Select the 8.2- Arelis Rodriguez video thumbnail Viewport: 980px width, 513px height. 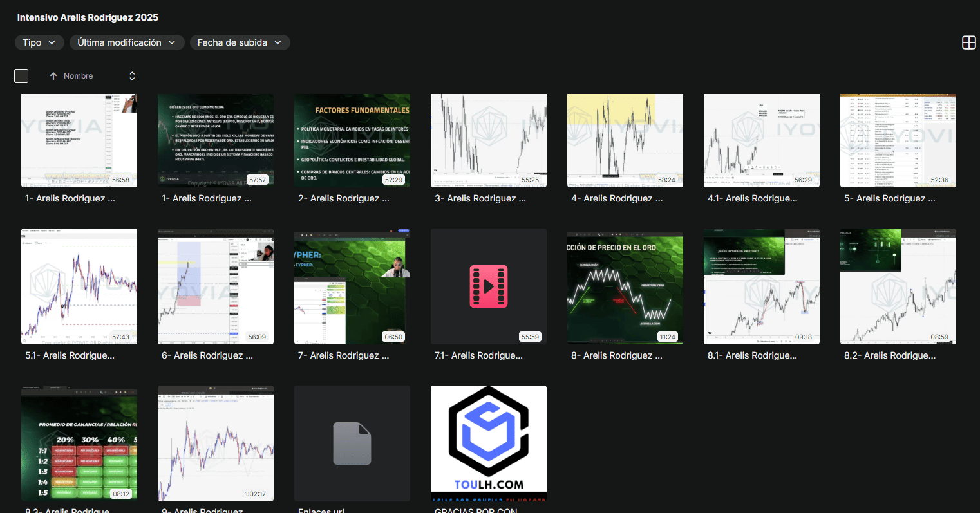click(x=898, y=286)
